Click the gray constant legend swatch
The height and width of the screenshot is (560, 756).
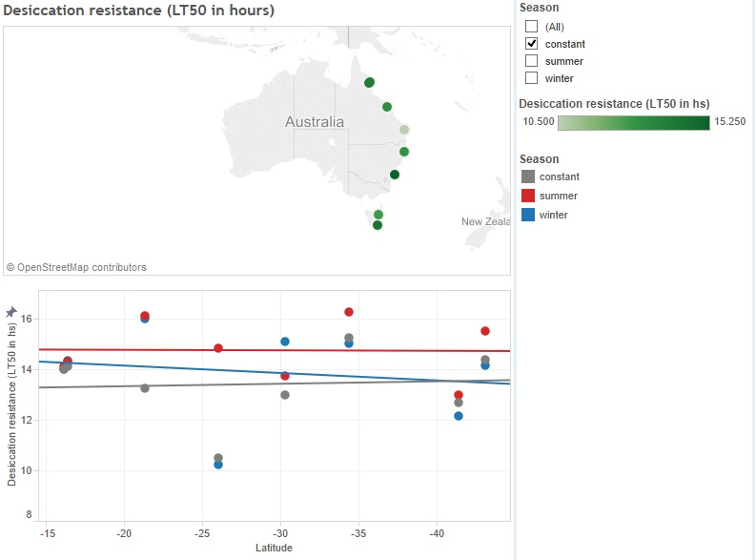[528, 176]
